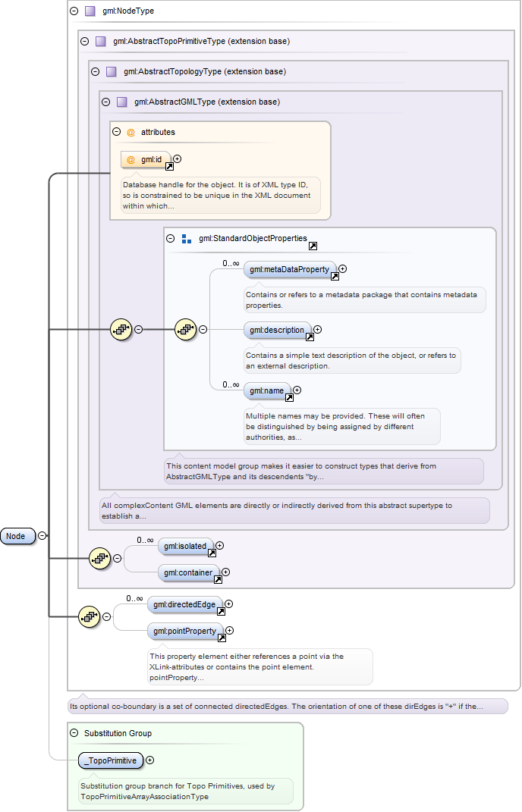
Task: Select sequence compositor beside StandardObjectProperties connector
Action: click(121, 329)
